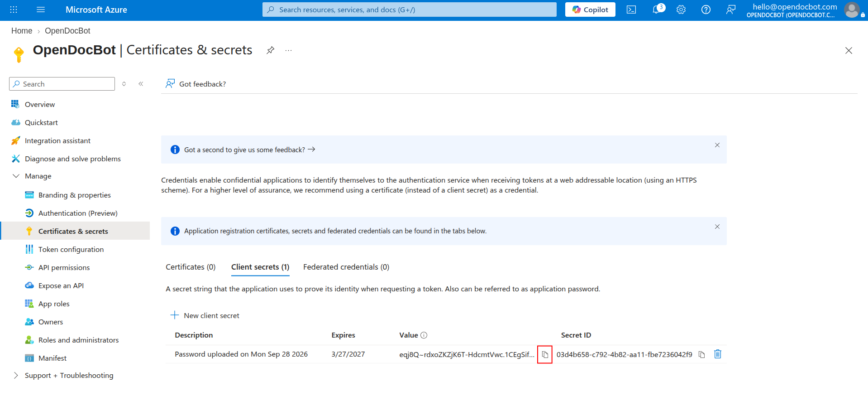Open the more options ellipsis by the title
Viewport: 868px width, 401px height.
coord(289,50)
